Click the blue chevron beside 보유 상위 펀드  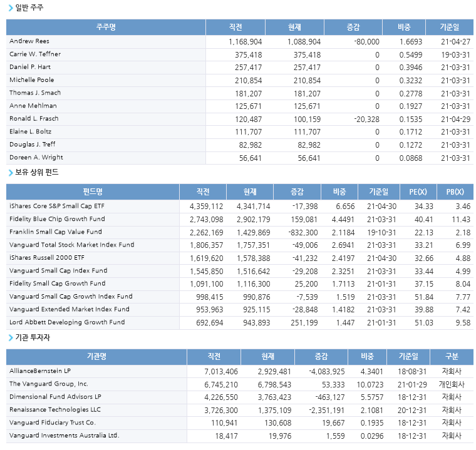point(11,173)
